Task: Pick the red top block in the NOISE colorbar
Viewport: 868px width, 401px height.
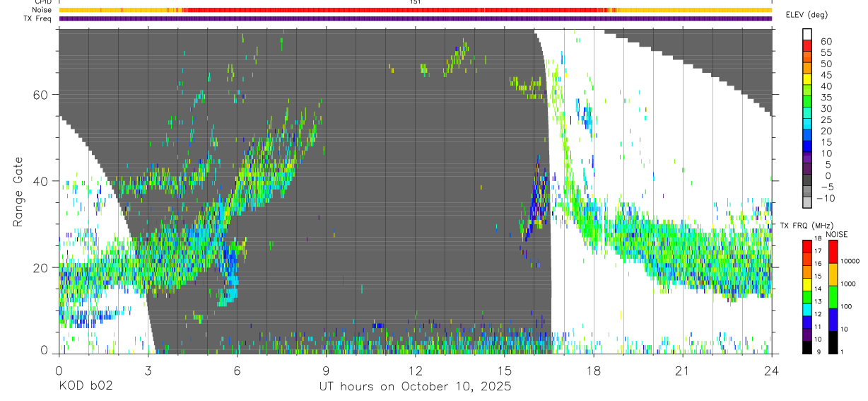Action: tap(833, 252)
